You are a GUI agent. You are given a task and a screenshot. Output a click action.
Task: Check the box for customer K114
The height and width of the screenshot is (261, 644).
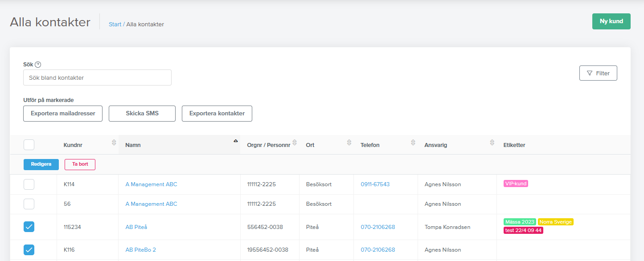click(x=29, y=184)
